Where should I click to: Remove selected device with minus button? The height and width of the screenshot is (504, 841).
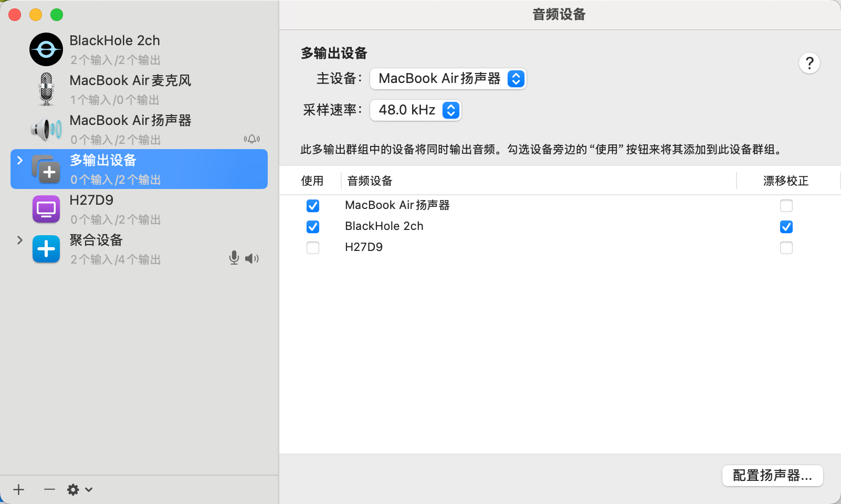[49, 490]
